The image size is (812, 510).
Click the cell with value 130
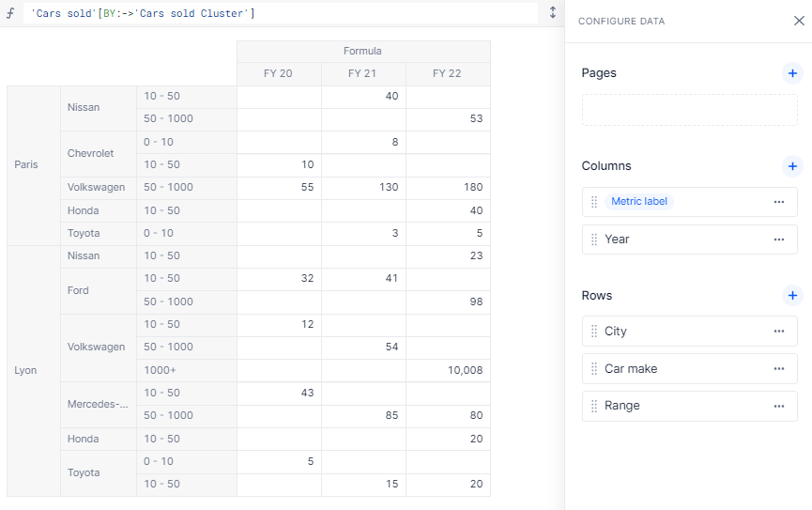pyautogui.click(x=363, y=188)
